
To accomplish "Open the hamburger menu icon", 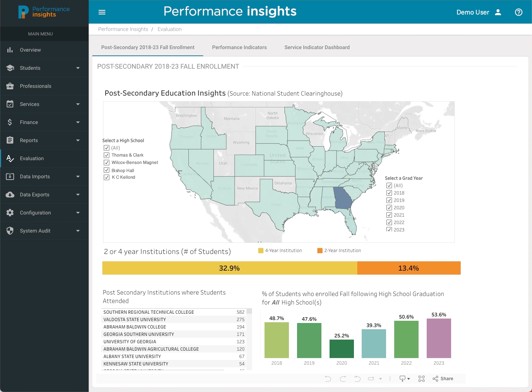I will point(102,12).
